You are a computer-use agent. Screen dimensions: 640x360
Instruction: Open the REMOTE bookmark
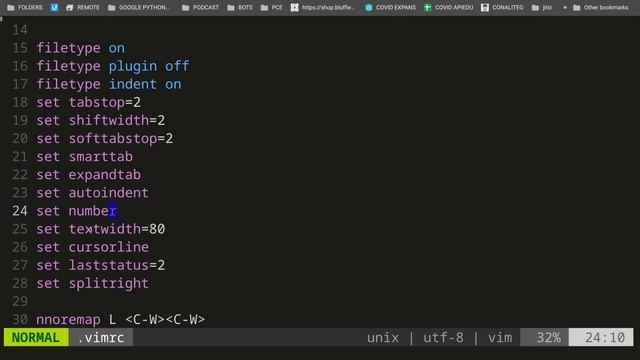coord(82,7)
